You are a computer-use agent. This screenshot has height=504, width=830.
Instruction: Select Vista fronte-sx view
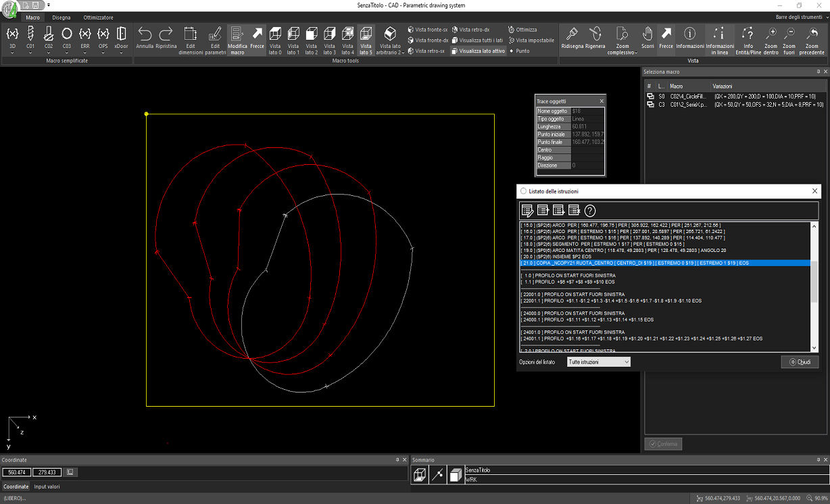[428, 30]
